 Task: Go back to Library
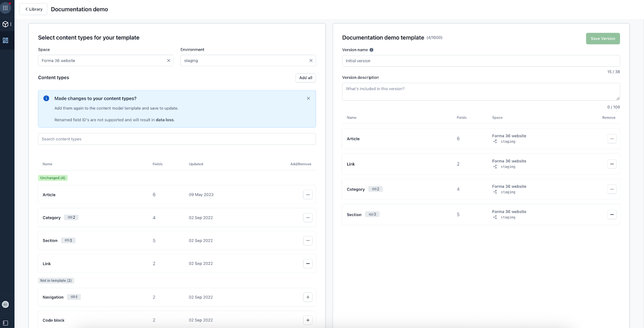pos(33,9)
